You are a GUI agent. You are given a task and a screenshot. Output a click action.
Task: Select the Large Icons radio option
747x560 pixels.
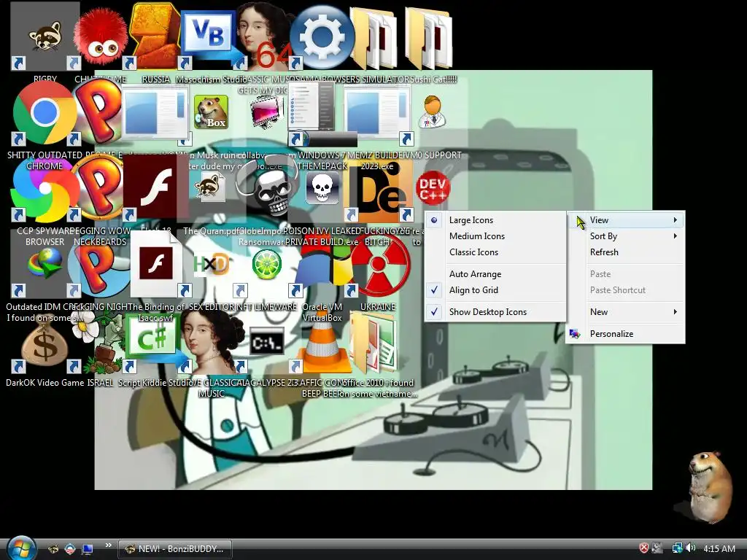click(x=495, y=220)
